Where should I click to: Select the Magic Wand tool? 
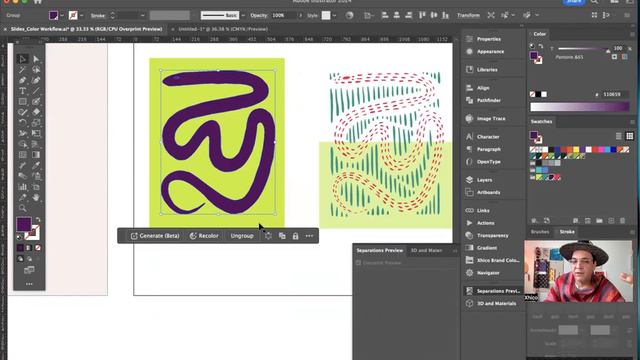(22, 70)
